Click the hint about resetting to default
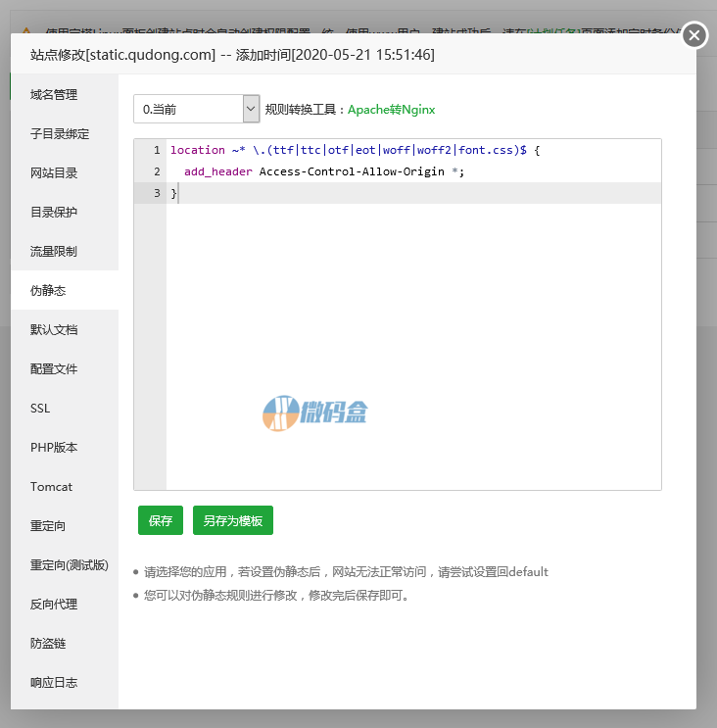The image size is (717, 728). pyautogui.click(x=346, y=572)
